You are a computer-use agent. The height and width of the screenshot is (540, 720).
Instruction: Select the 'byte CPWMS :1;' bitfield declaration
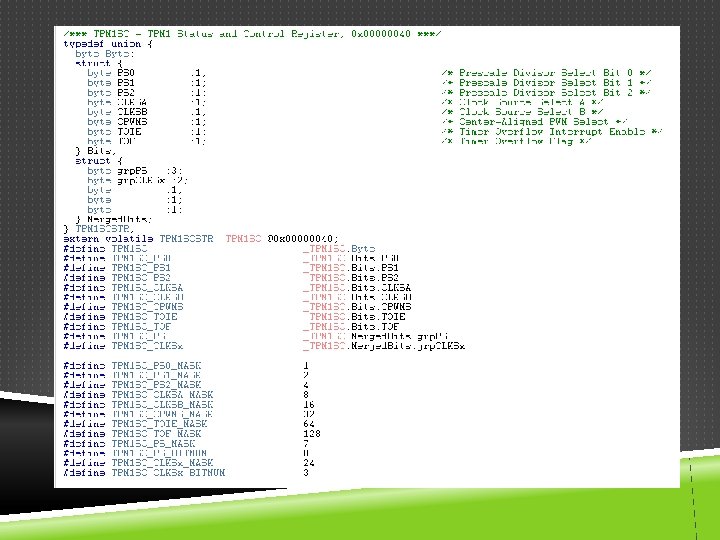click(x=146, y=122)
